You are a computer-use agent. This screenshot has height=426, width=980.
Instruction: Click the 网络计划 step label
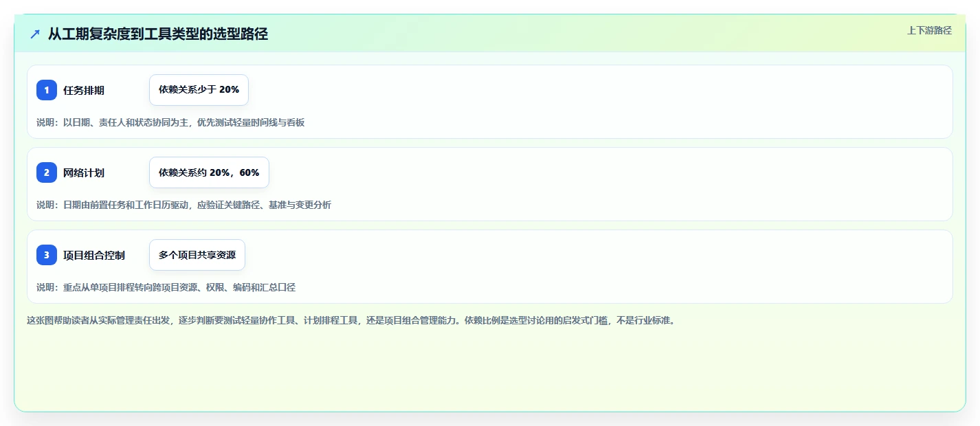(84, 172)
